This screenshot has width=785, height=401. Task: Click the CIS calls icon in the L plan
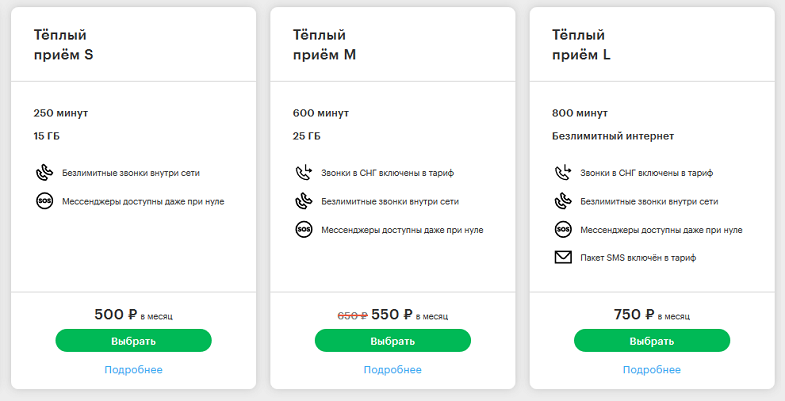point(563,173)
